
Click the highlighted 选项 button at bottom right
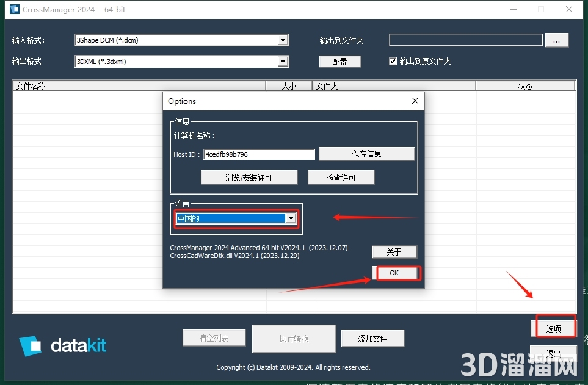pyautogui.click(x=553, y=328)
